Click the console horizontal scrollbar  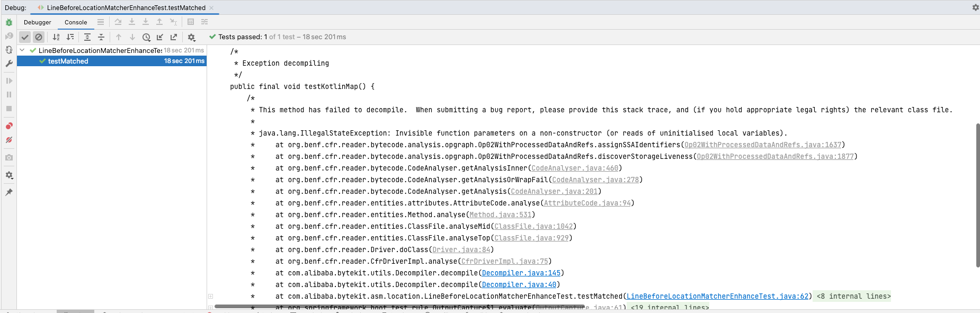[x=400, y=306]
